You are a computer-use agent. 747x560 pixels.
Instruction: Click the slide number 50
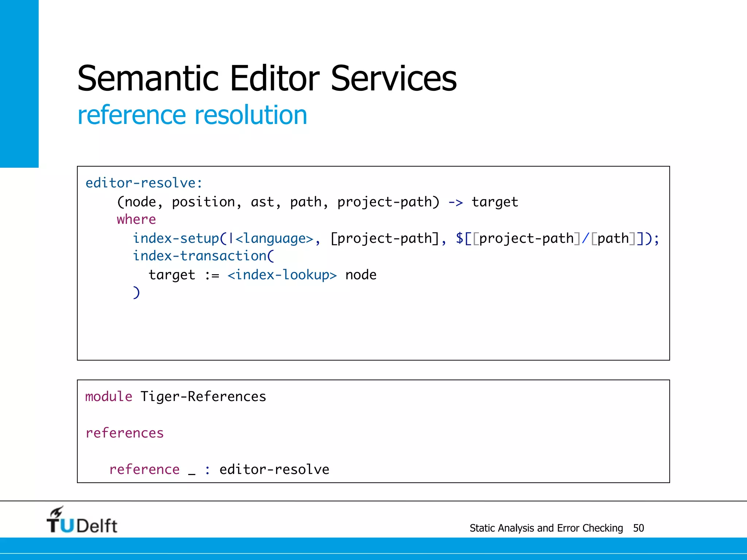(x=638, y=528)
